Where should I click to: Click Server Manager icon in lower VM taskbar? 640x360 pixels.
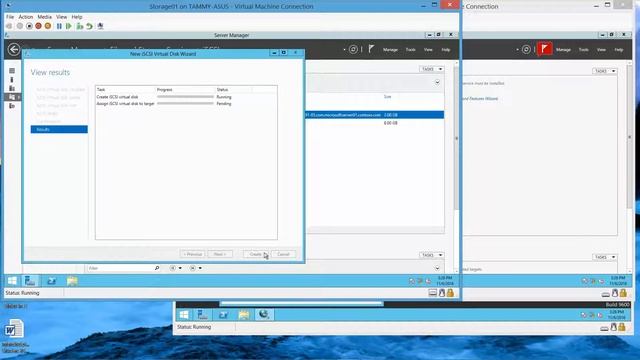click(202, 314)
